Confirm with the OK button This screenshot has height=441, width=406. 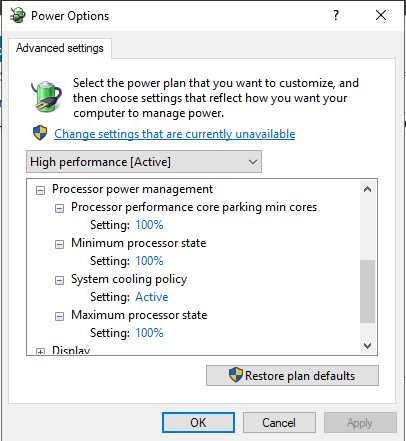click(x=198, y=423)
